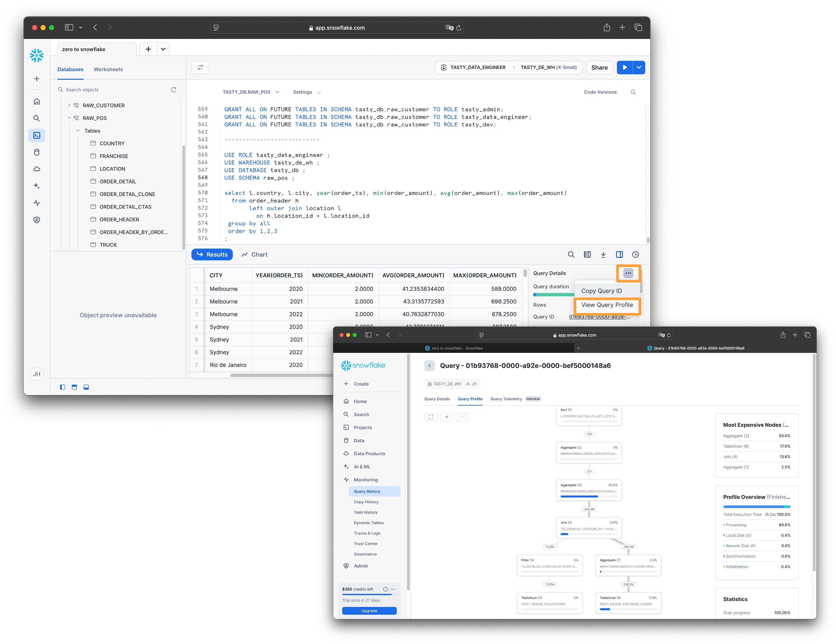Image resolution: width=836 pixels, height=644 pixels.
Task: Click the Upgrade button
Action: coord(369,611)
